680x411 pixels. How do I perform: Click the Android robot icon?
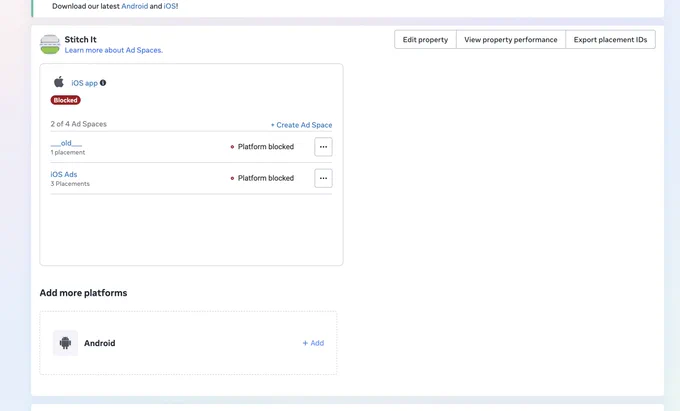pyautogui.click(x=65, y=343)
